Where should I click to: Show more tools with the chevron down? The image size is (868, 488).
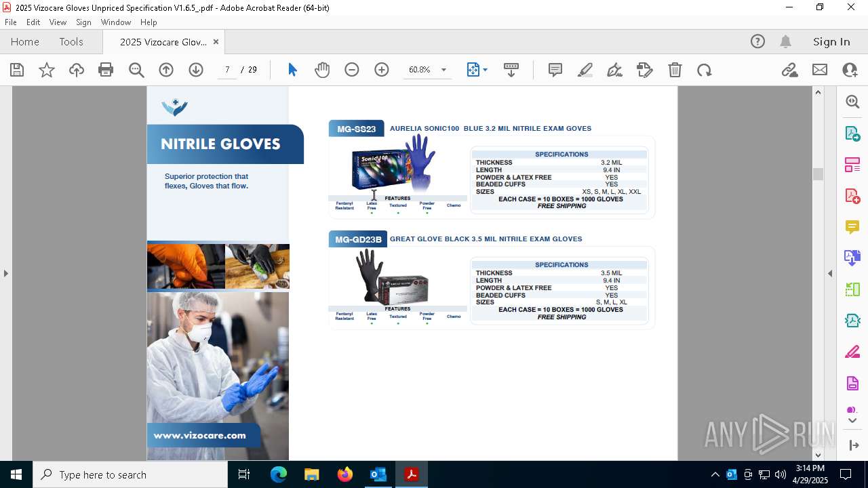tap(852, 421)
